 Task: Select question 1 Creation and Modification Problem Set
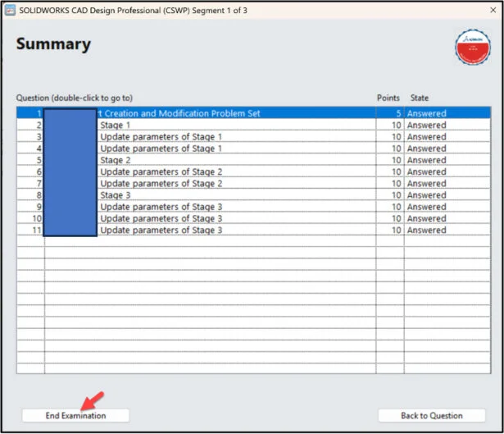180,113
